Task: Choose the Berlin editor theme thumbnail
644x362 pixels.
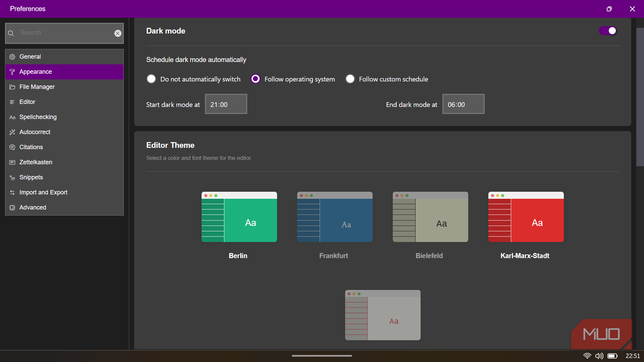Action: click(x=239, y=217)
